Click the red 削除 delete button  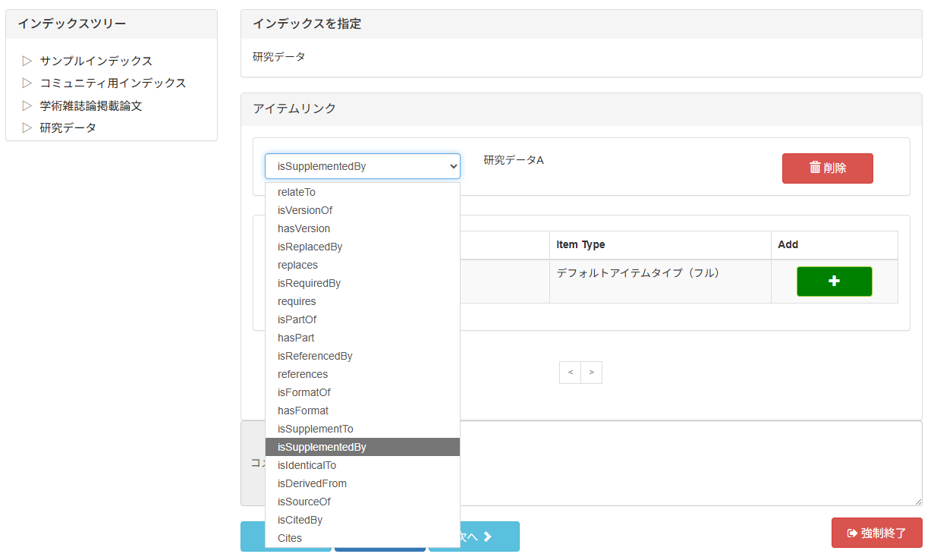coord(827,168)
